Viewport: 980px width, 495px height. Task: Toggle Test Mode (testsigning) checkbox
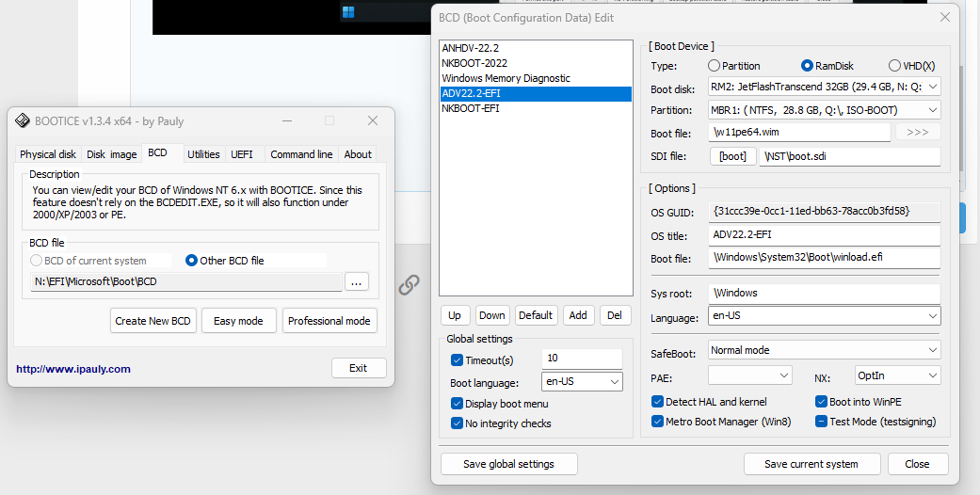[821, 422]
